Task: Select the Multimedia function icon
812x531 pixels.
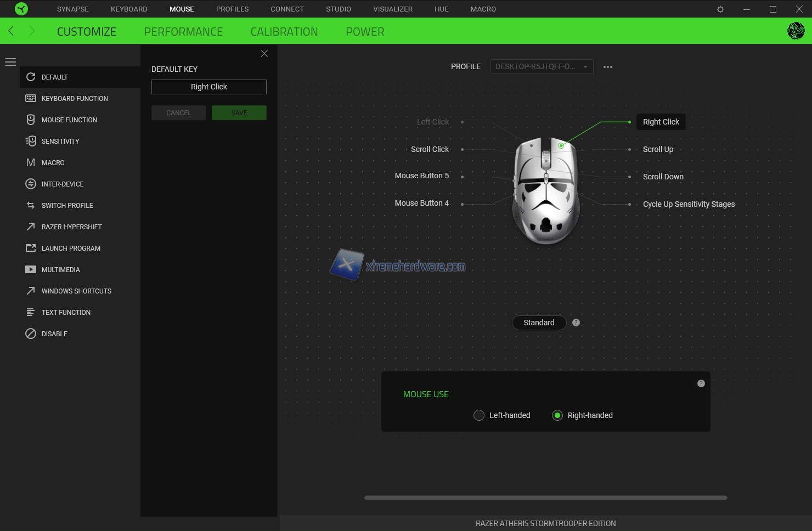Action: click(31, 269)
